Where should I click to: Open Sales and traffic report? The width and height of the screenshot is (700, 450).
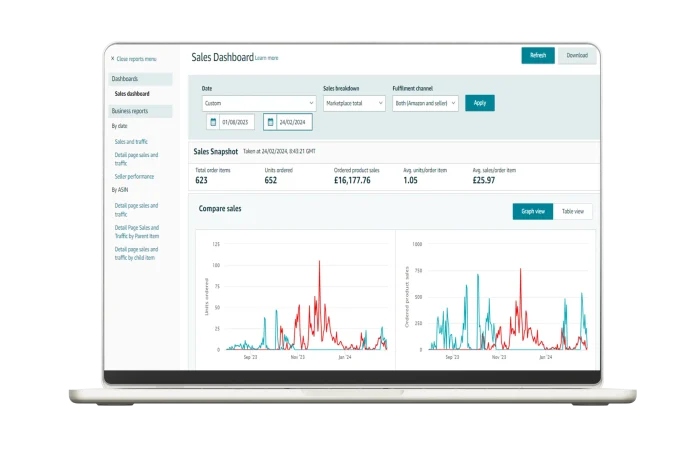(131, 142)
